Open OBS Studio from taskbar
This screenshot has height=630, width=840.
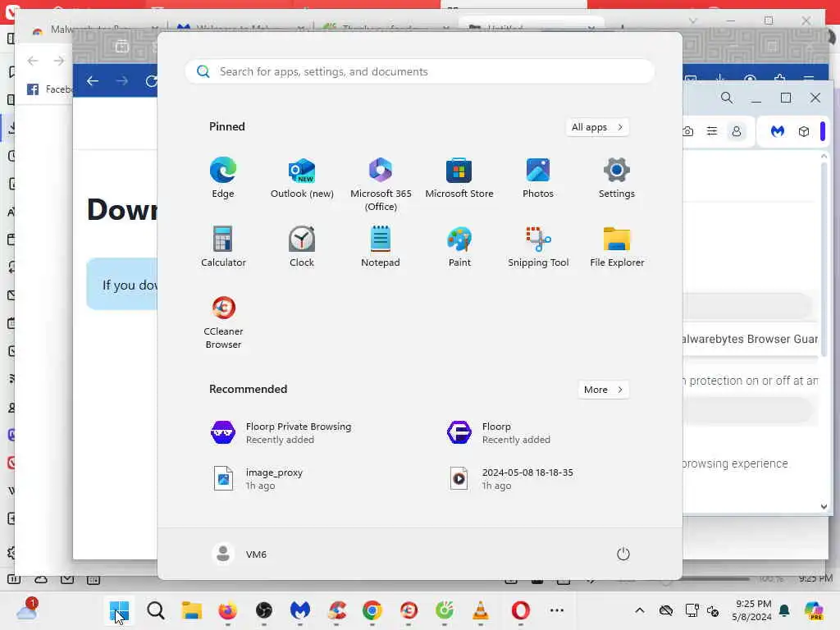coord(263,610)
